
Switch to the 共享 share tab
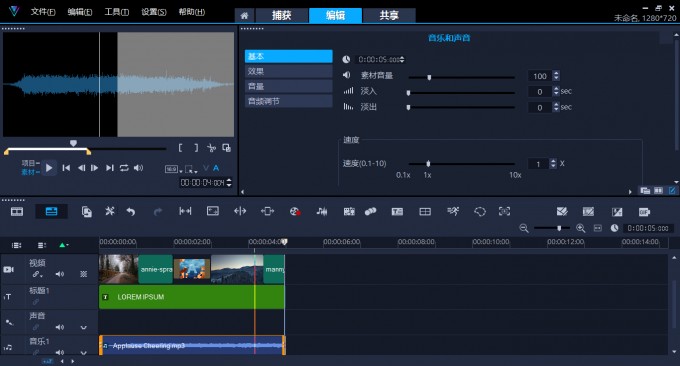click(389, 16)
